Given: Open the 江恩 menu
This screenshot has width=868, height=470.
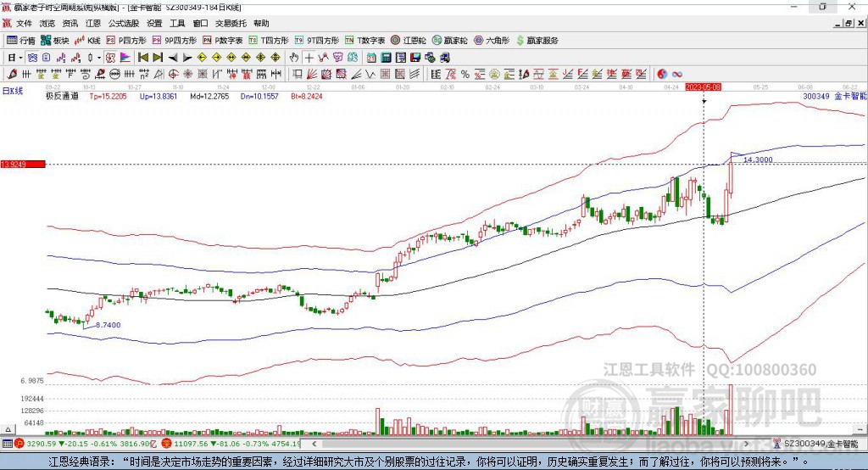Looking at the screenshot, I should pos(92,23).
